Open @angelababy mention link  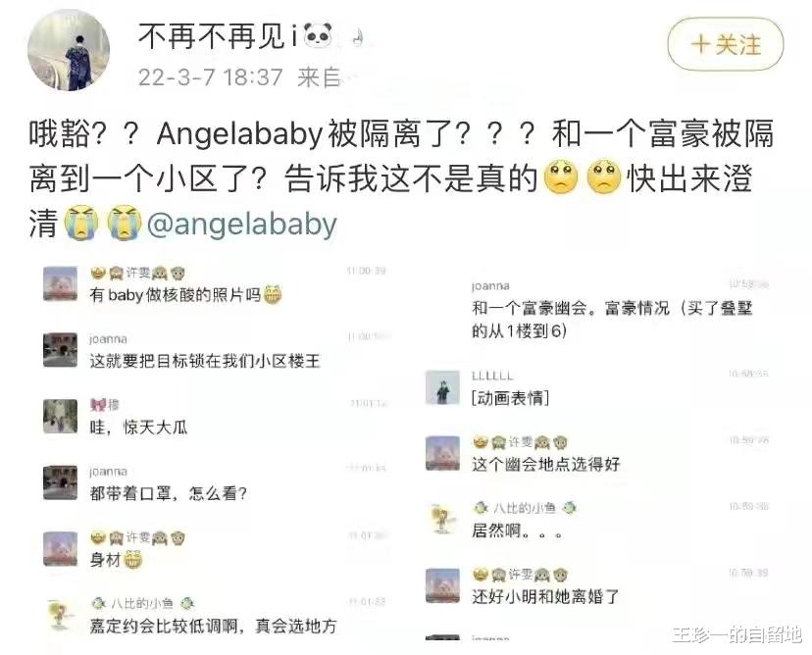(x=242, y=225)
